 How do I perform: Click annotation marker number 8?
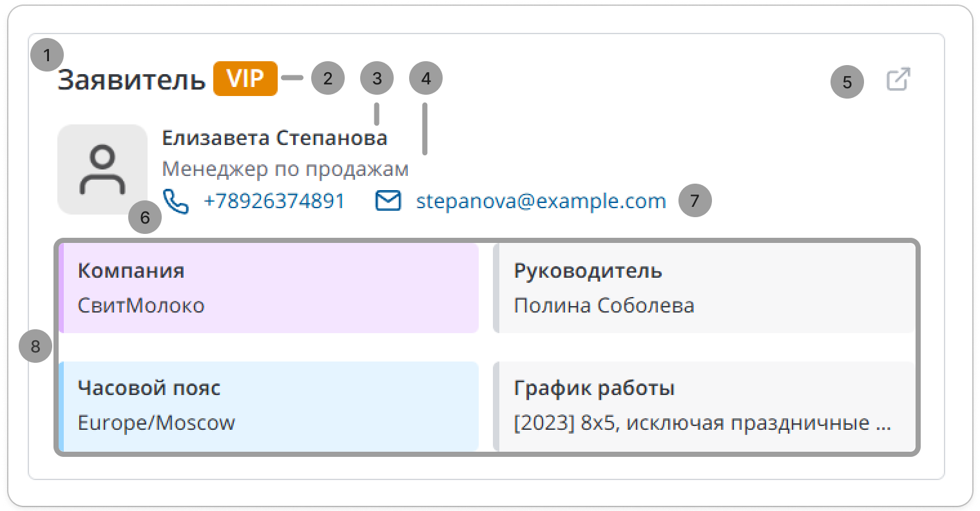click(x=35, y=346)
